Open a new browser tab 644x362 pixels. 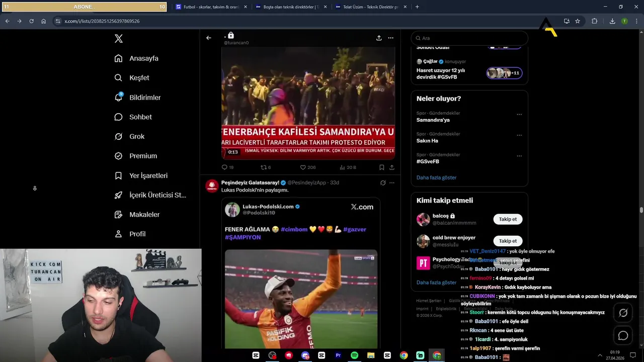click(417, 7)
